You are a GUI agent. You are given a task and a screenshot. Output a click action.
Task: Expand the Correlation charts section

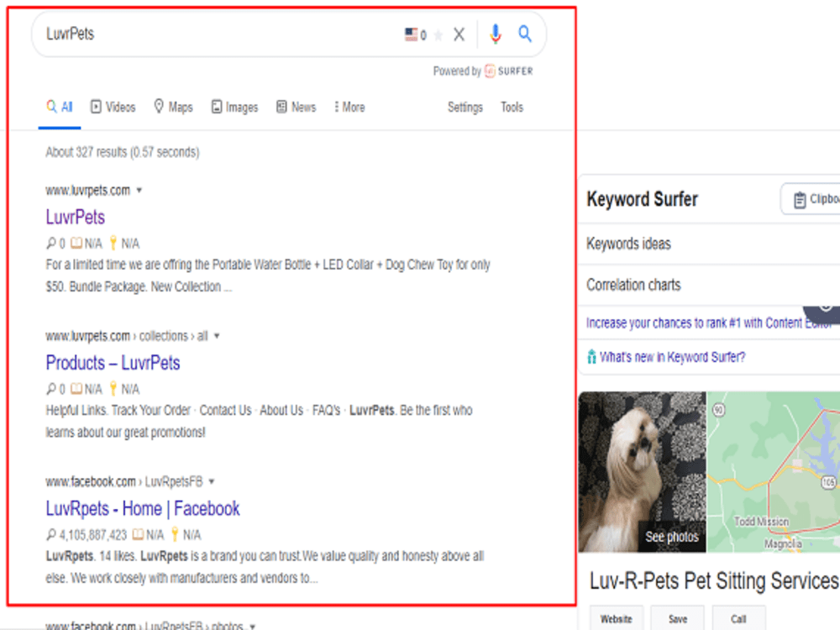coord(709,285)
